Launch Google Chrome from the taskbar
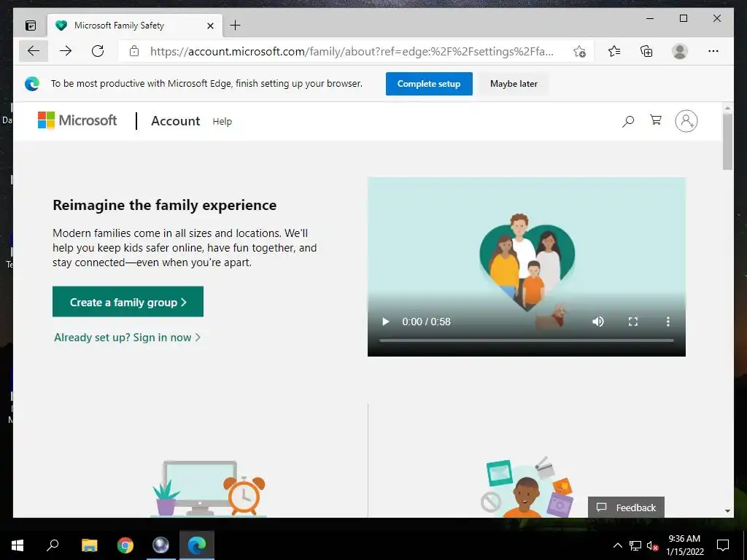The width and height of the screenshot is (747, 560). point(125,545)
